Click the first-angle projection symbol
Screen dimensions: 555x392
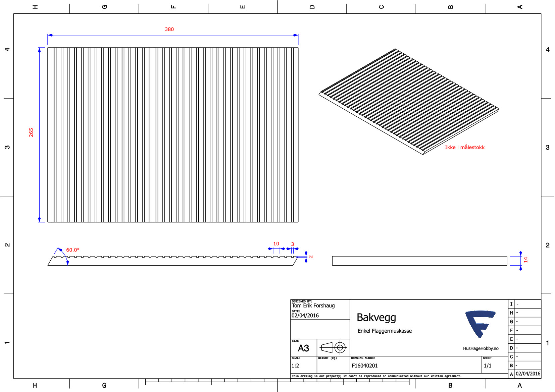pyautogui.click(x=333, y=347)
